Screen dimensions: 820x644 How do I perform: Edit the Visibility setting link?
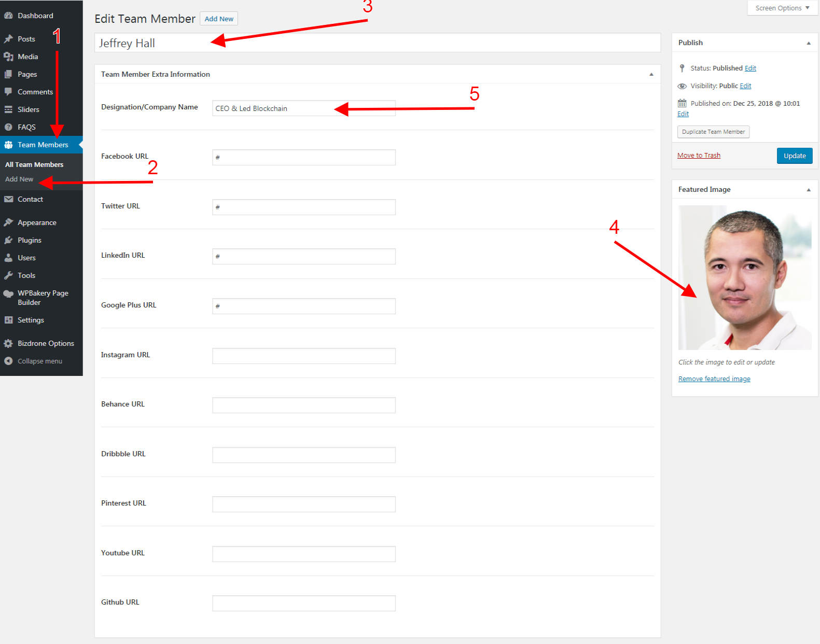(745, 86)
